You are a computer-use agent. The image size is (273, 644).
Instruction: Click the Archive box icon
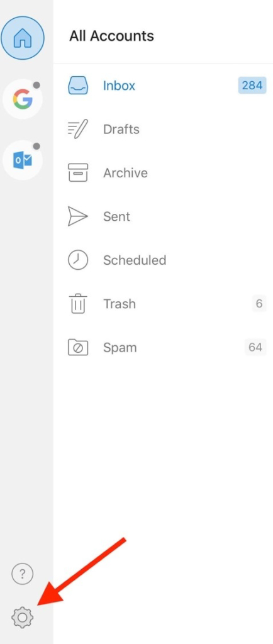77,173
